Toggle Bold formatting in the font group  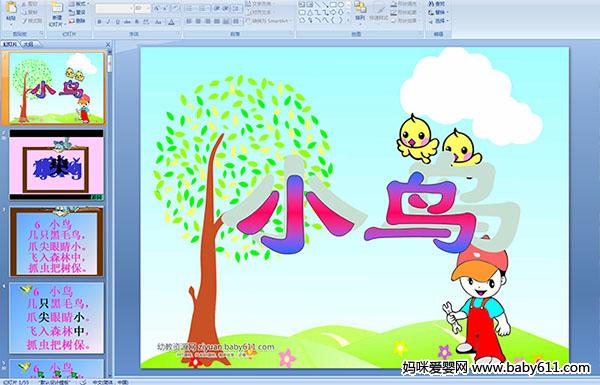99,22
